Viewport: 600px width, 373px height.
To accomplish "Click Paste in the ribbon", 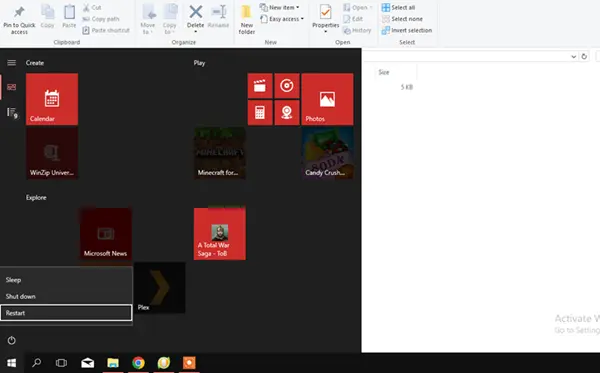I will [69, 16].
